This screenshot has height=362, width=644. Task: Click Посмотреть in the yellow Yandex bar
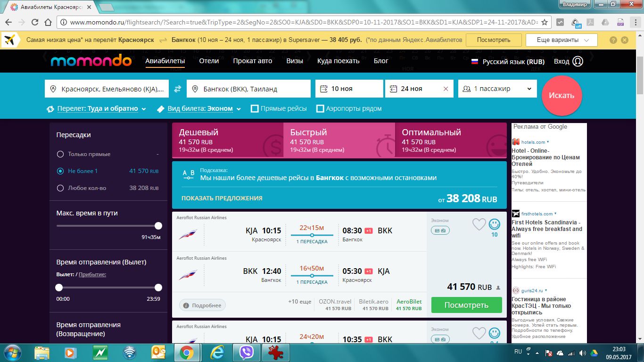[494, 40]
